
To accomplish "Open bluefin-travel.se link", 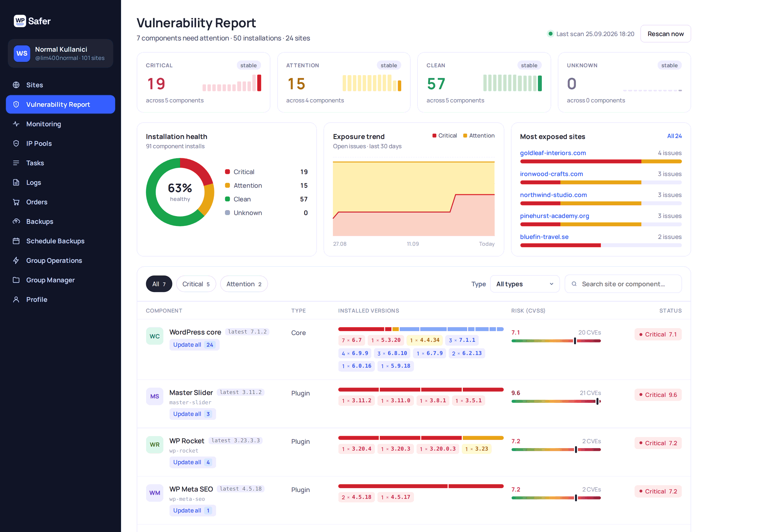I will (x=544, y=237).
